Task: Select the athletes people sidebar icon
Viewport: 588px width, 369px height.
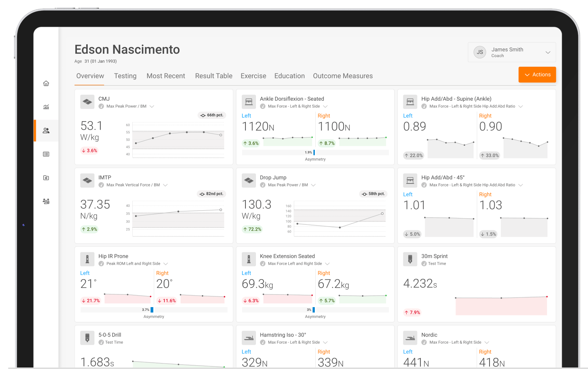Action: click(46, 131)
